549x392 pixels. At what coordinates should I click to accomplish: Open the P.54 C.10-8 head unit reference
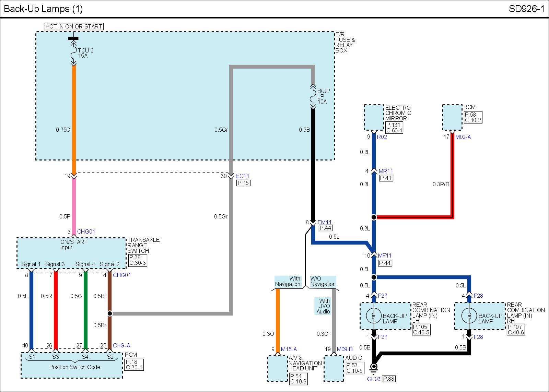pyautogui.click(x=298, y=379)
